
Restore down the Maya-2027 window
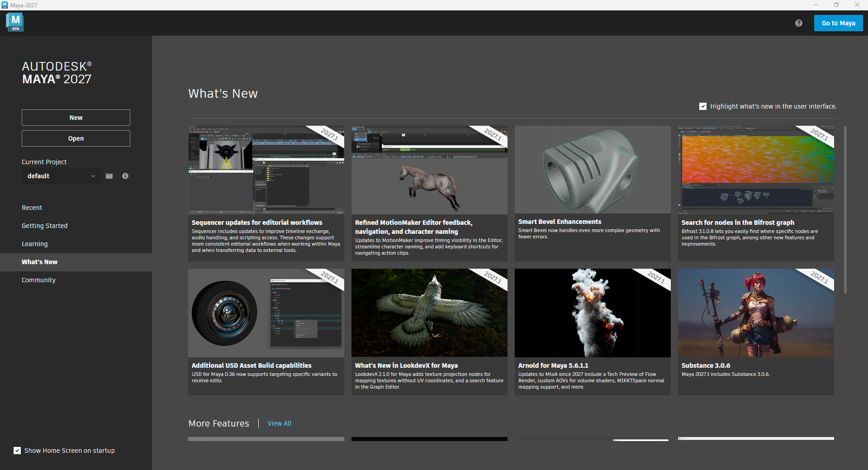(x=836, y=5)
